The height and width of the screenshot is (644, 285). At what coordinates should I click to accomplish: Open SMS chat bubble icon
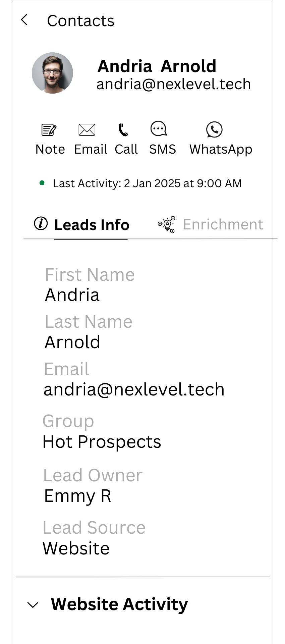(159, 129)
